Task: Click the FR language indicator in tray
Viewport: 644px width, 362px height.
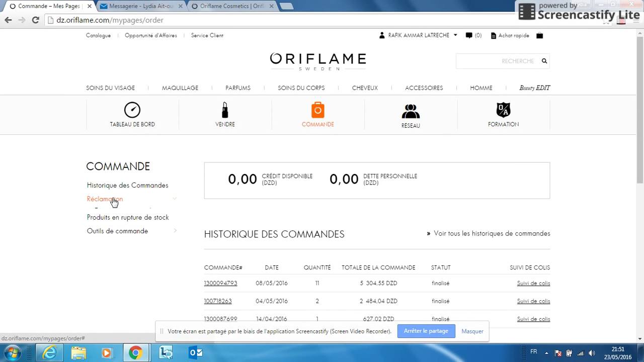Action: pos(533,351)
